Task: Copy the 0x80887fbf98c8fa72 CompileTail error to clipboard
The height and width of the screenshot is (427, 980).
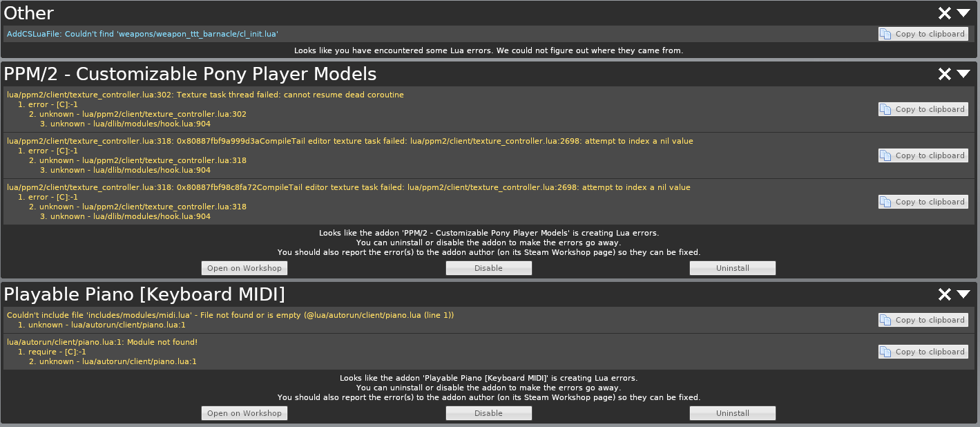Action: point(923,202)
